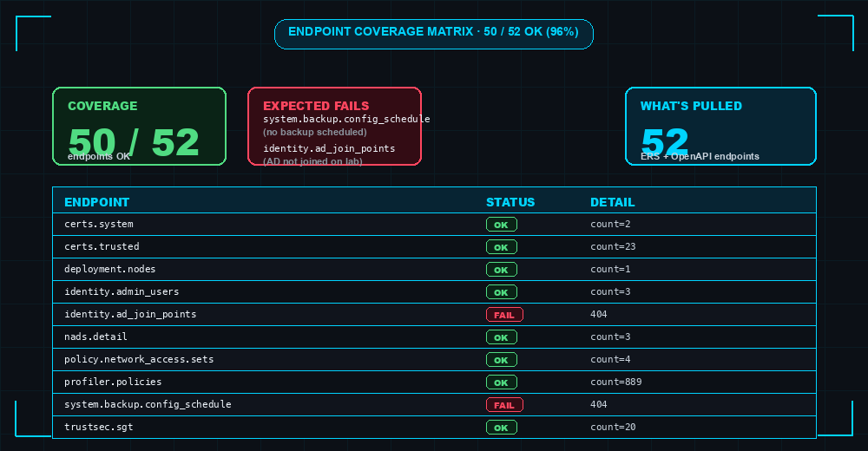Click the count=1 detail value

[610, 270]
